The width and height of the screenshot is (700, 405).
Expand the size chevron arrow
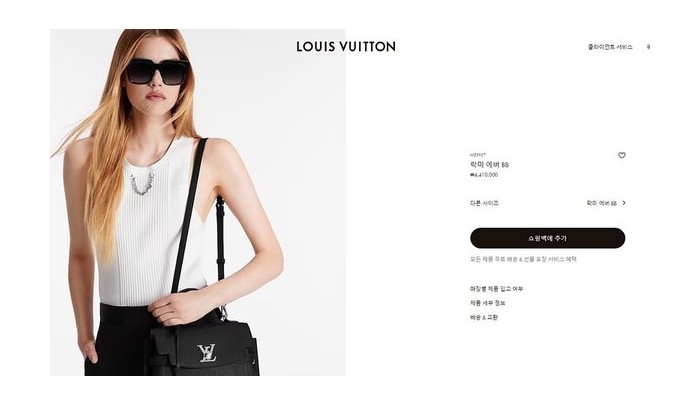(624, 203)
